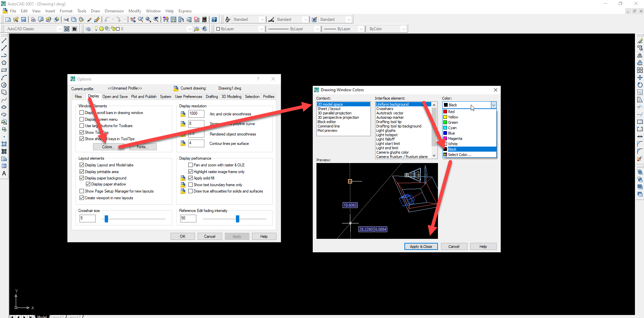Select the Polygon draw tool
The height and width of the screenshot is (318, 644).
4,63
